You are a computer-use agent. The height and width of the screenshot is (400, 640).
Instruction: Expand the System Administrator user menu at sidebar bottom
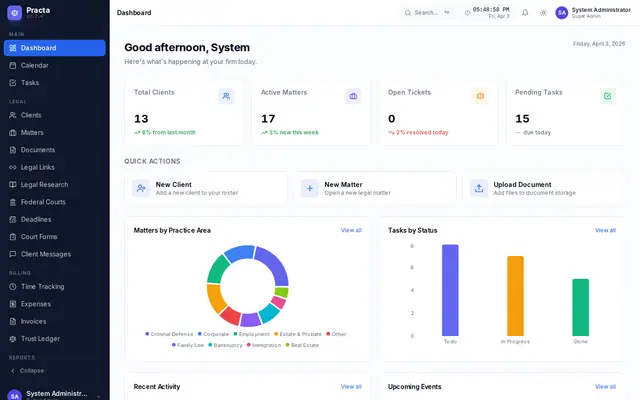pyautogui.click(x=55, y=394)
